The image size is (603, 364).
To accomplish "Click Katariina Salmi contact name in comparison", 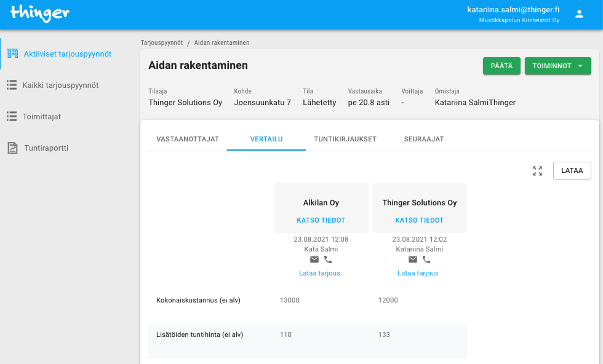I will [x=420, y=249].
